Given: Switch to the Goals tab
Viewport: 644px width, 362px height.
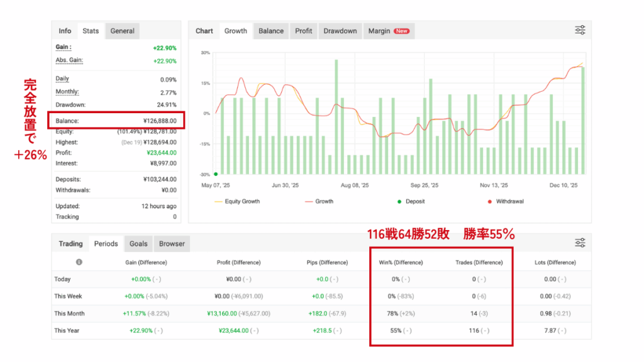Looking at the screenshot, I should click(138, 244).
